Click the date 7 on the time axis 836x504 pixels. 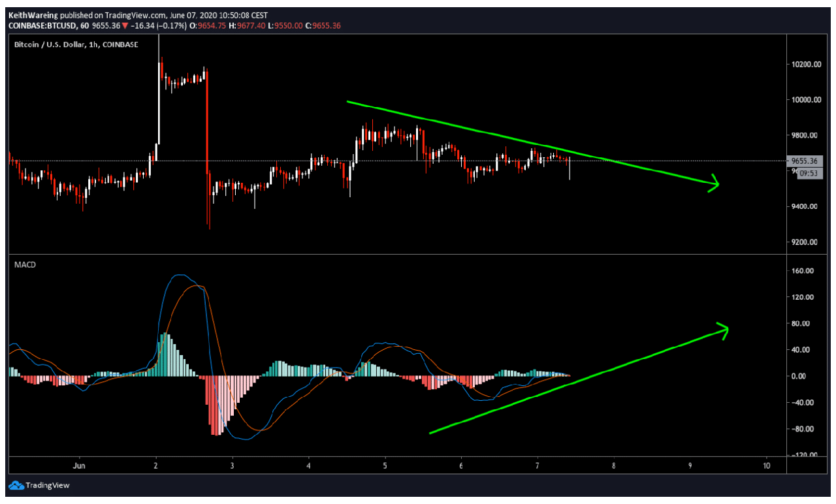[x=538, y=466]
